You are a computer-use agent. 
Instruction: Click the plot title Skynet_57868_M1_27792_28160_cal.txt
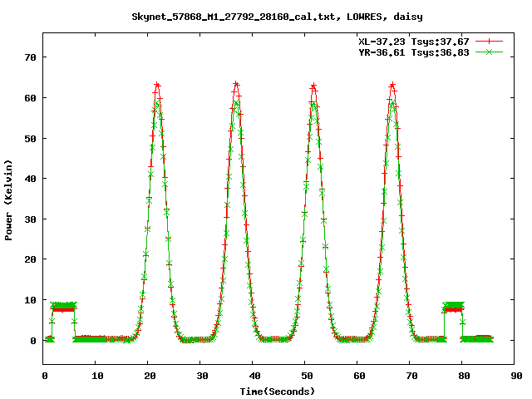234,17
